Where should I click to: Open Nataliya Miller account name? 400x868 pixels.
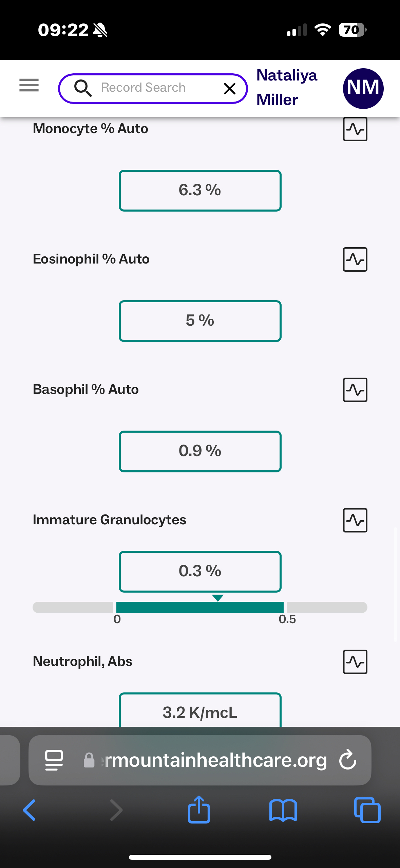click(x=287, y=87)
